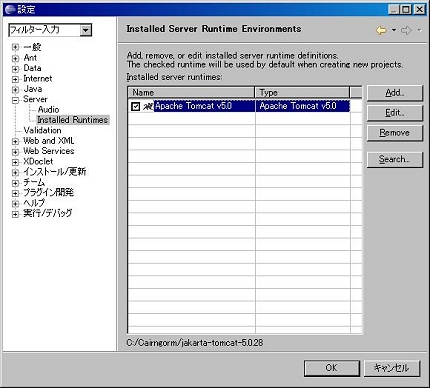The width and height of the screenshot is (430, 388).
Task: Open the back history dropdown arrow
Action: click(394, 30)
